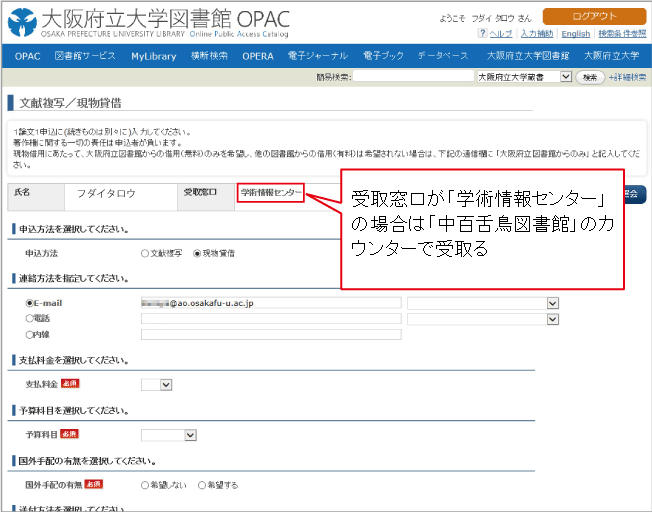Expand the 支払料金 dropdown
This screenshot has height=512, width=652.
pyautogui.click(x=158, y=384)
